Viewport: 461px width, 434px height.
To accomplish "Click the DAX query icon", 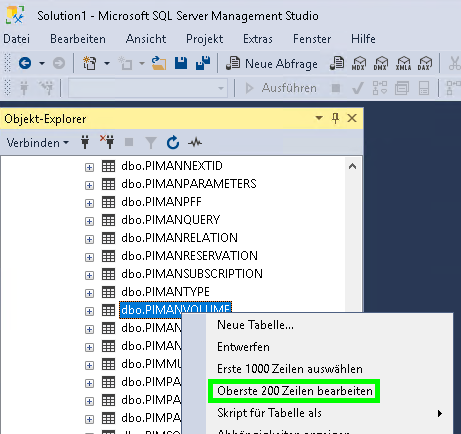I will pos(425,63).
